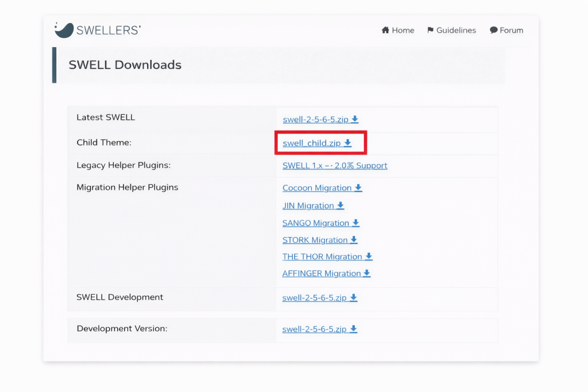Image resolution: width=588 pixels, height=392 pixels.
Task: Open the Home menu item
Action: point(403,30)
